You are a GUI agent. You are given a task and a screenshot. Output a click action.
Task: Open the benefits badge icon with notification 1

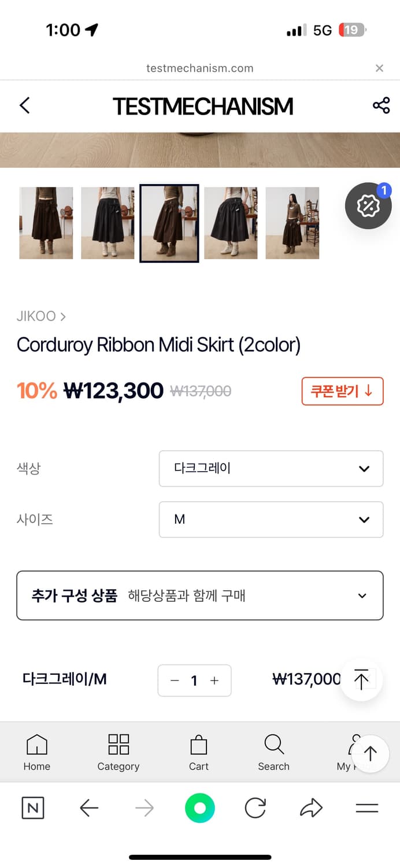368,206
